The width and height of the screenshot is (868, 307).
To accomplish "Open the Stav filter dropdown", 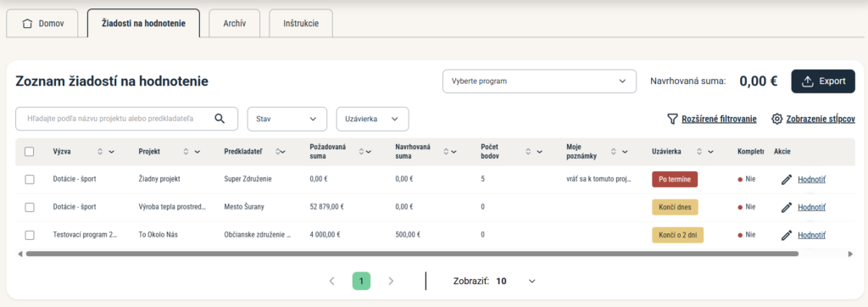I will tap(287, 119).
